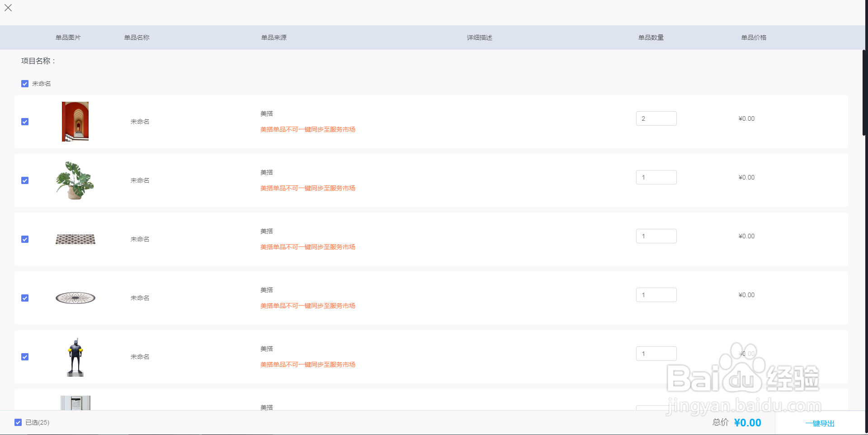The height and width of the screenshot is (435, 868).
Task: Click the 单品图片 column header
Action: (68, 38)
